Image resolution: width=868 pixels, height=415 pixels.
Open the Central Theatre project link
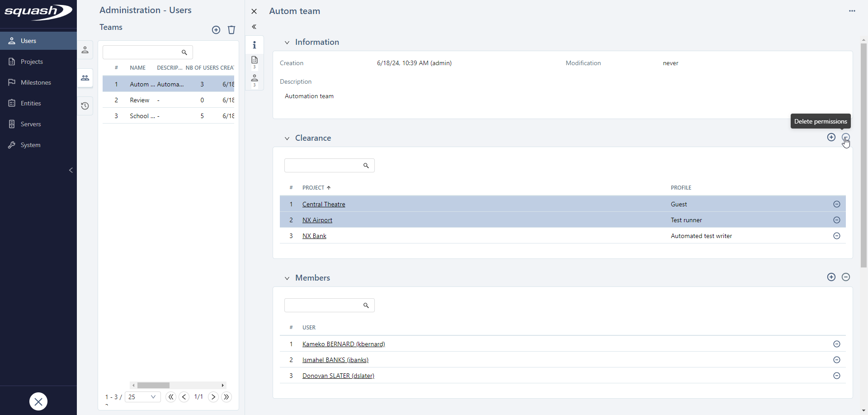point(323,204)
